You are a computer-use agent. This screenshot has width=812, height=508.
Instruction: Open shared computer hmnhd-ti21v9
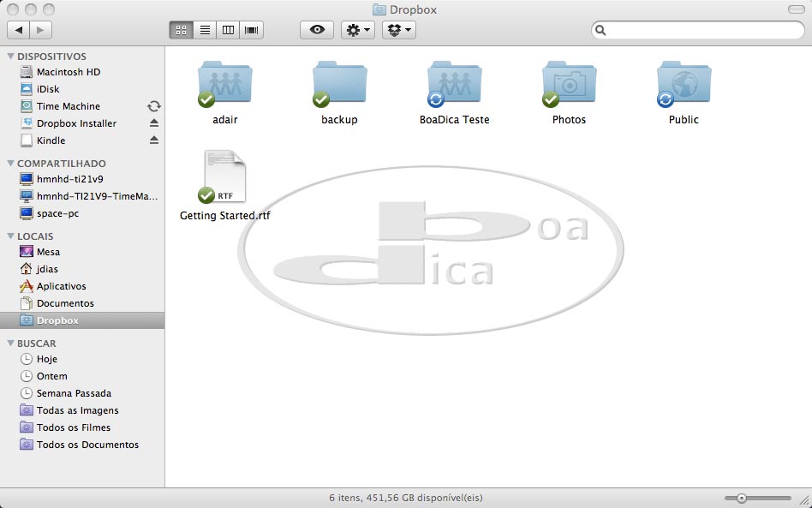(82, 179)
